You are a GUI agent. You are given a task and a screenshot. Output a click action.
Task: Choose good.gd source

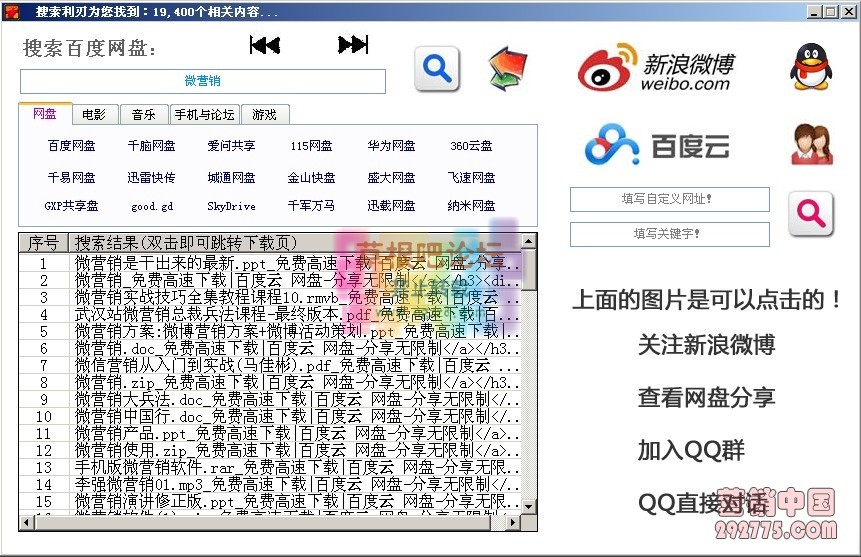coord(152,207)
